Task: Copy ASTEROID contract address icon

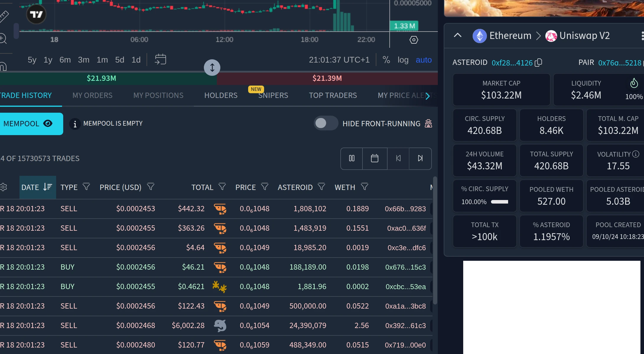Action: pyautogui.click(x=538, y=63)
